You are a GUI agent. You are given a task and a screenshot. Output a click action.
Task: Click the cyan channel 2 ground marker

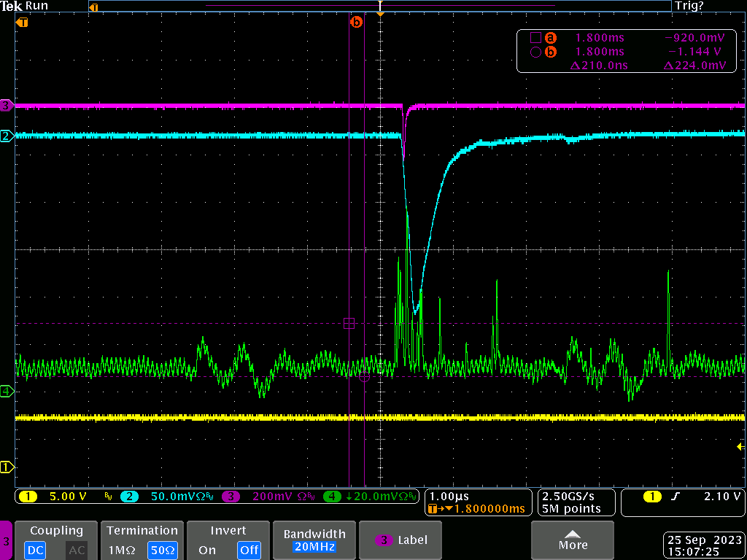7,136
